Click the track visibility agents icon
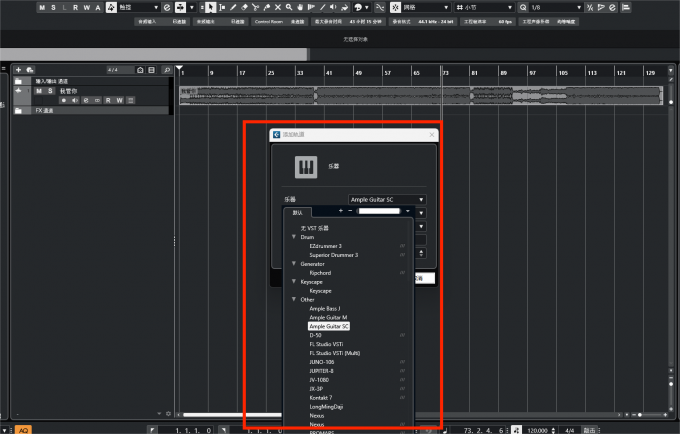 [140, 70]
